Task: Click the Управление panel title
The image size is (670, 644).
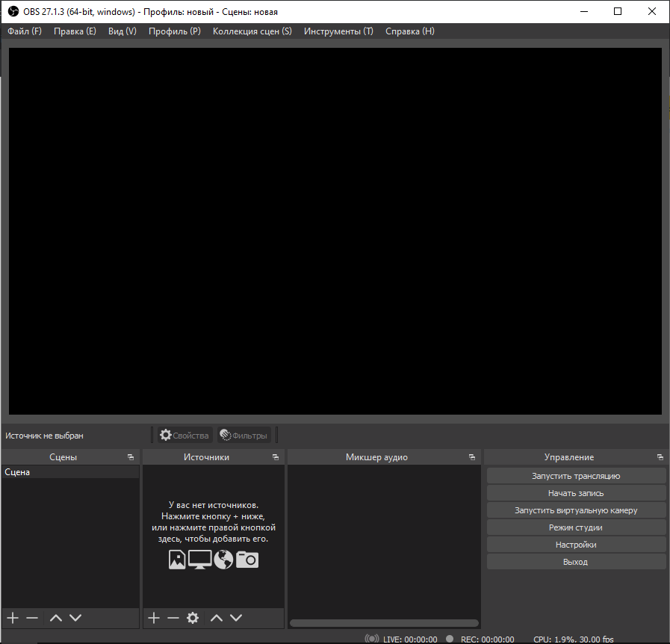Action: pos(569,457)
